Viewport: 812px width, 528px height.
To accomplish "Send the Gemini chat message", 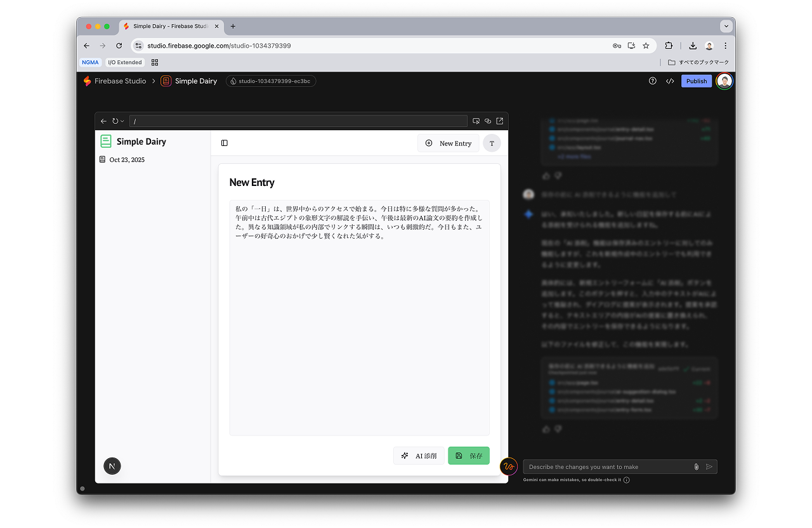I will (x=709, y=466).
